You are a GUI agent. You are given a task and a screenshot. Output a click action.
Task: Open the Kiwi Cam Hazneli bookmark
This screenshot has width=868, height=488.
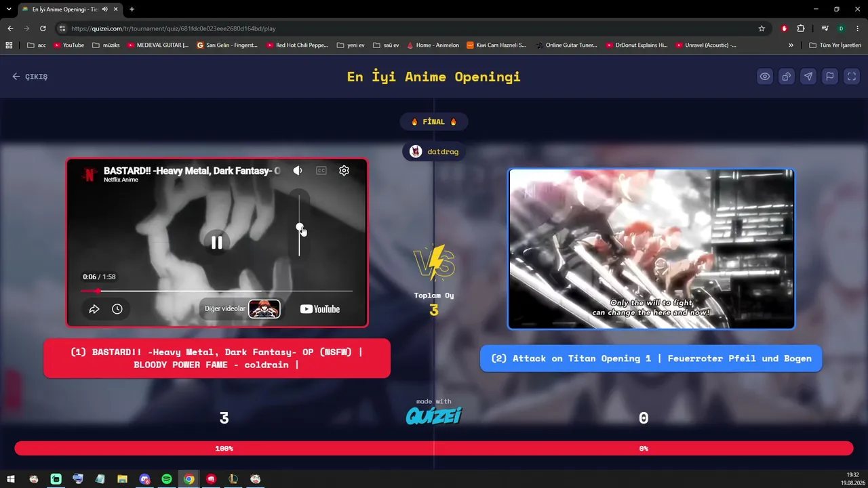496,45
